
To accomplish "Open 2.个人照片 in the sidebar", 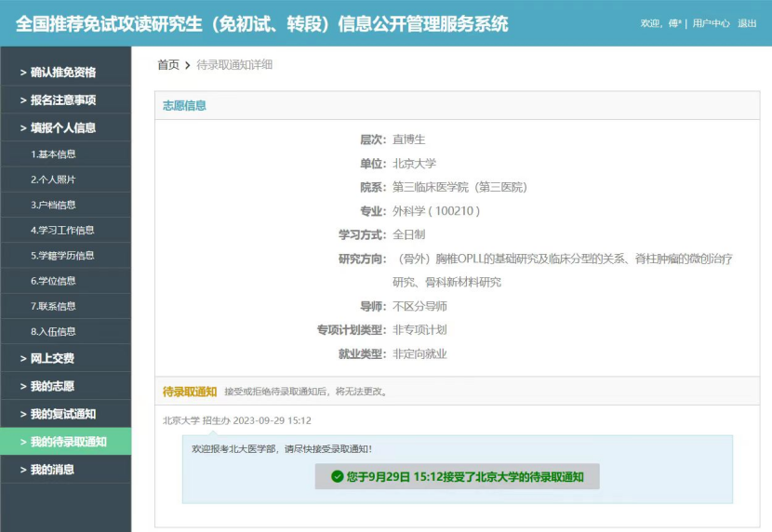I will (53, 180).
